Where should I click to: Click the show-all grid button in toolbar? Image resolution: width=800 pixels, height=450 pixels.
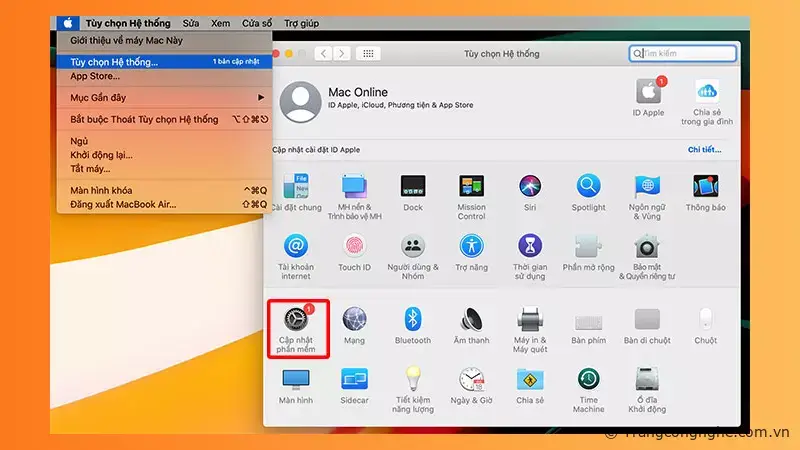point(367,53)
